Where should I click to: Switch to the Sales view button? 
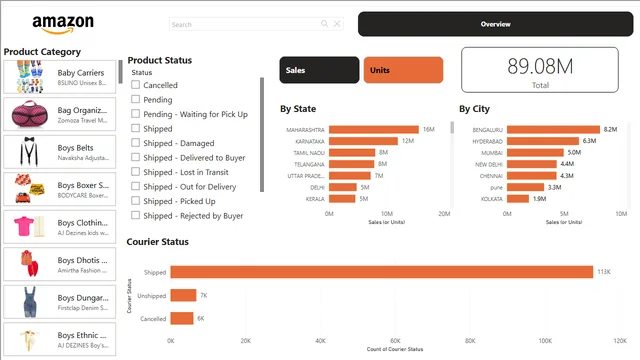[x=319, y=70]
